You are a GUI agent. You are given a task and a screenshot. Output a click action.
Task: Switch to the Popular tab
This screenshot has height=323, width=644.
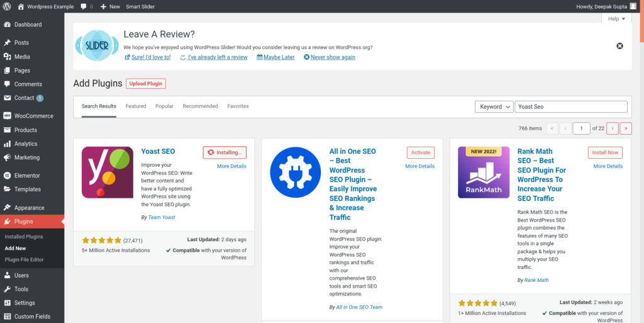coord(164,106)
